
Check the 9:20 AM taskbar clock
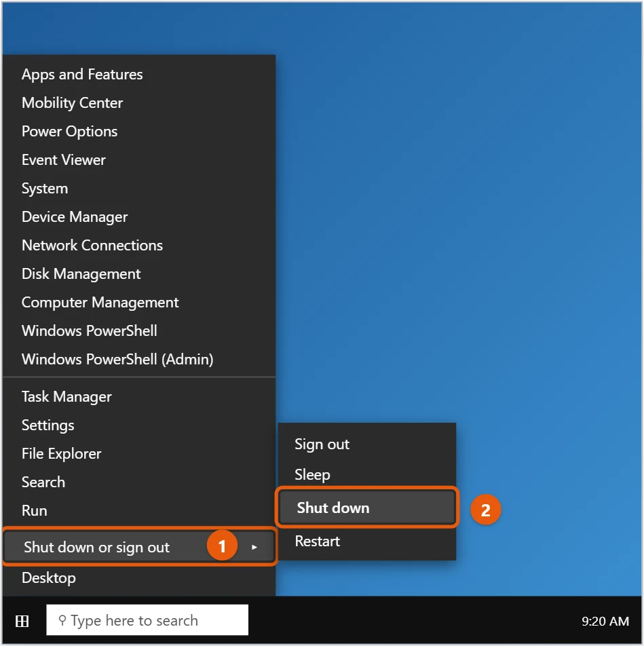(605, 621)
